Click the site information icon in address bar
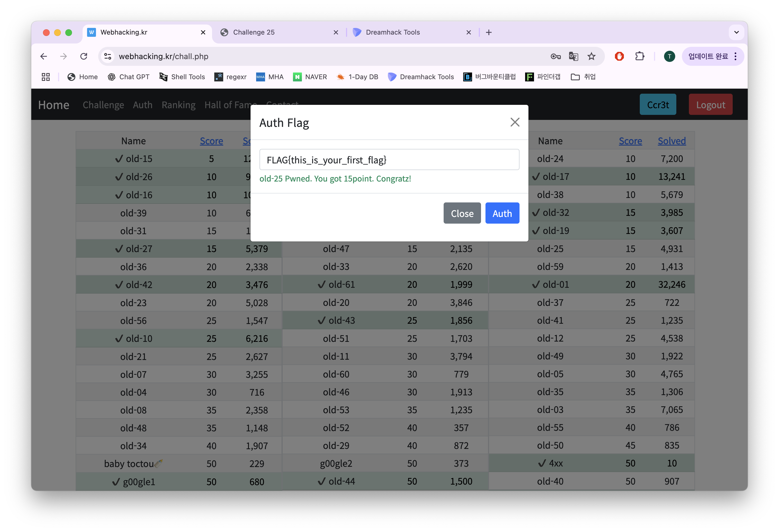Viewport: 779px width, 532px height. pyautogui.click(x=108, y=56)
